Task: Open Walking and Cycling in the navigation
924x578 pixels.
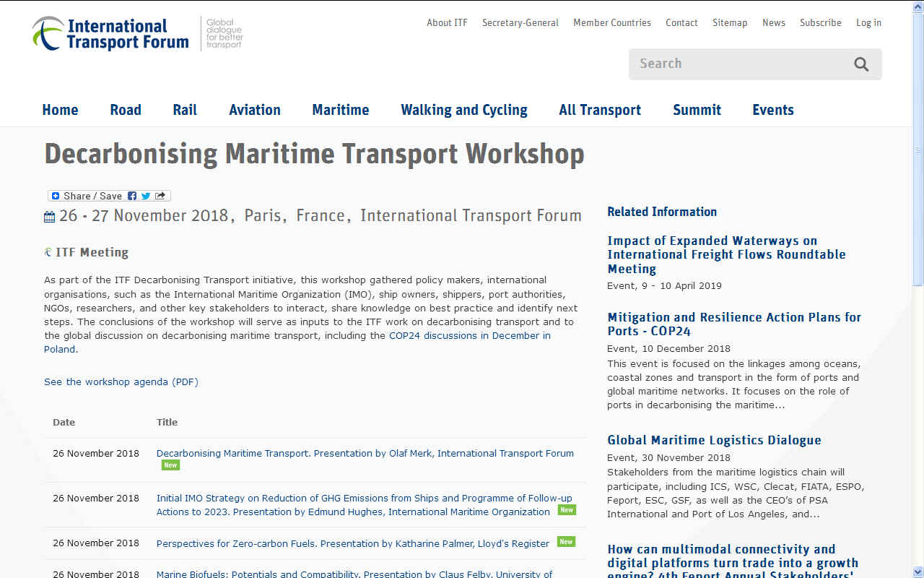Action: coord(464,110)
